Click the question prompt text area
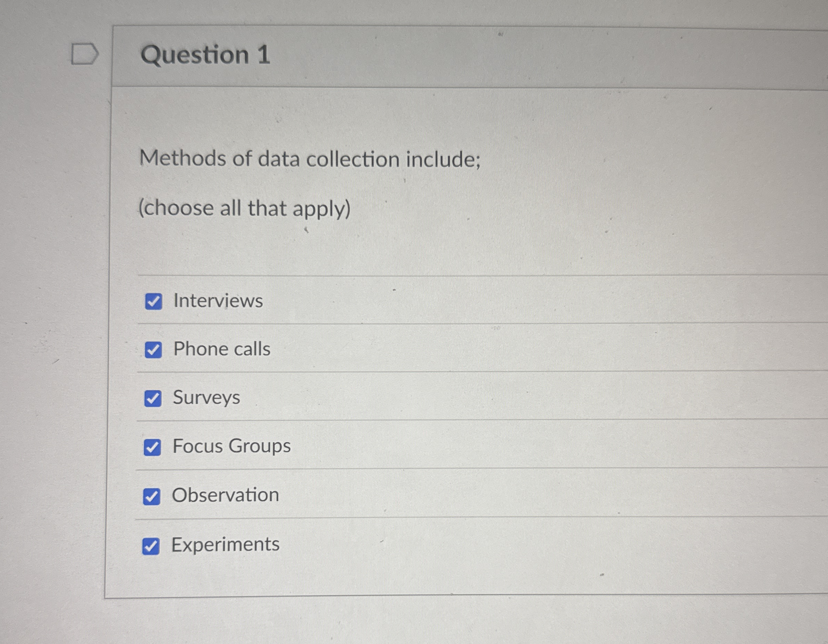Screen dimensions: 828x644 (x=309, y=159)
